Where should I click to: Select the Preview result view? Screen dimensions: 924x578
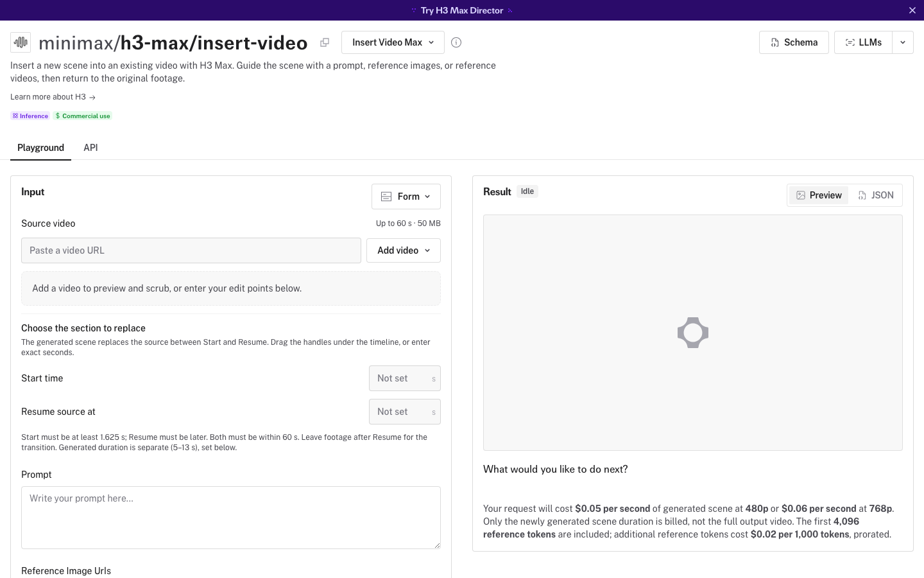tap(819, 195)
